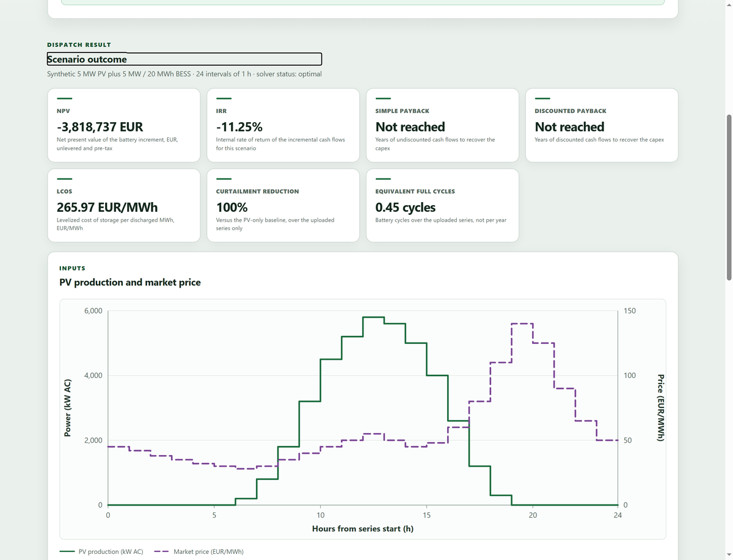Viewport: 733px width, 560px height.
Task: Click the CURTAILMENT REDUCTION card label
Action: pos(257,192)
